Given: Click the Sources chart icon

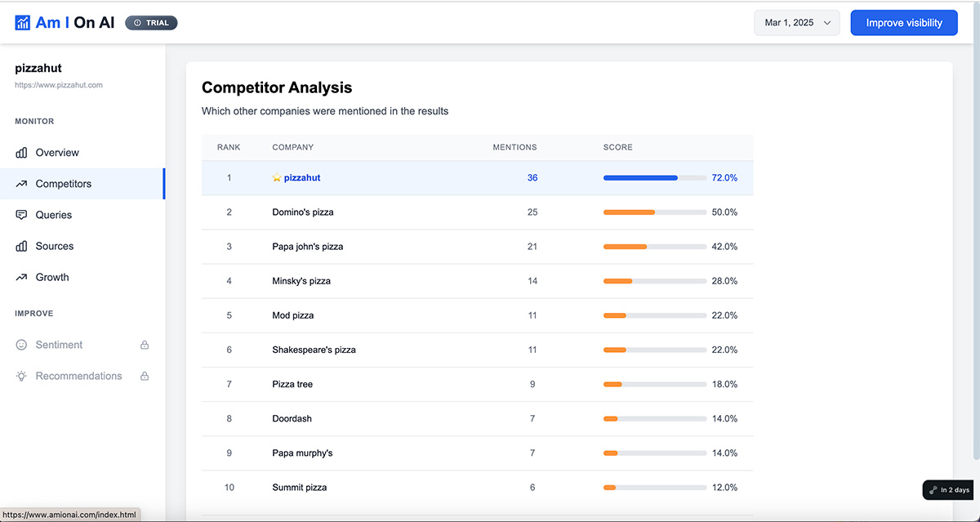Looking at the screenshot, I should [x=21, y=246].
